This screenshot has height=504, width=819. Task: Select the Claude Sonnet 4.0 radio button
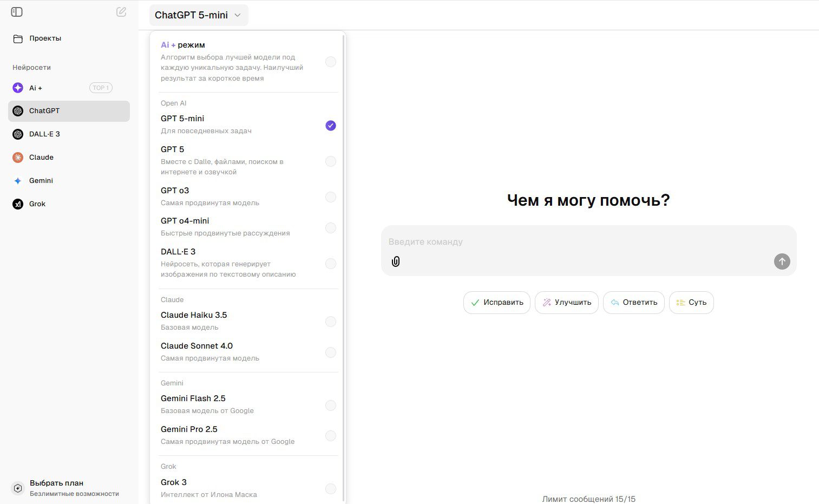click(331, 352)
